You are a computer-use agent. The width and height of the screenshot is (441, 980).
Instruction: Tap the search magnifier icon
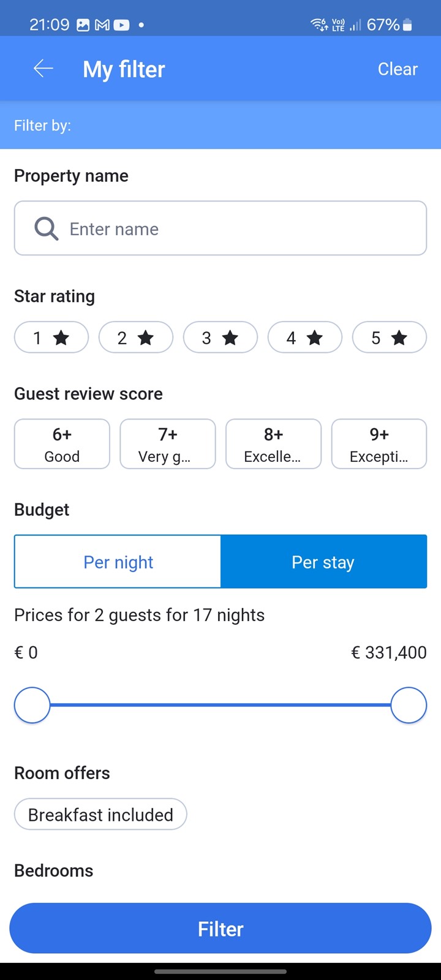(x=46, y=228)
